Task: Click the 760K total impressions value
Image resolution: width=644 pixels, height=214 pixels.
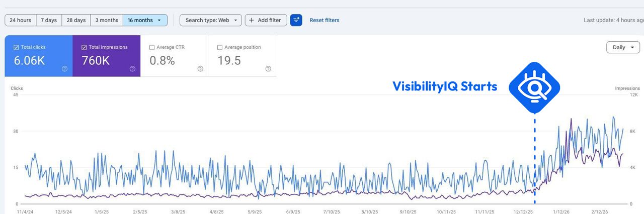Action: point(96,61)
